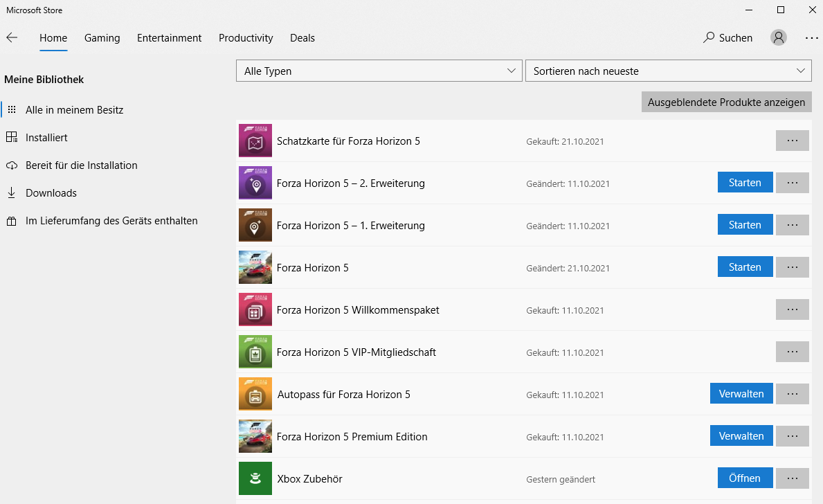Click the green Xbox Zubehör app icon
The height and width of the screenshot is (504, 823).
255,478
